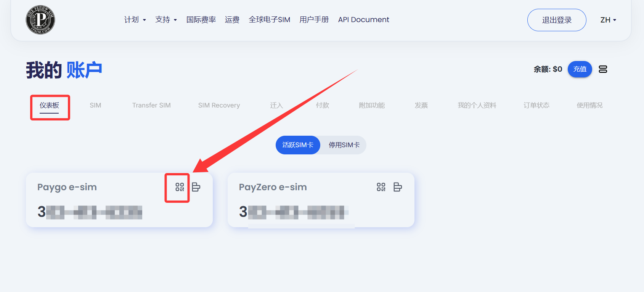Open the Transfer SIM tab

click(151, 105)
